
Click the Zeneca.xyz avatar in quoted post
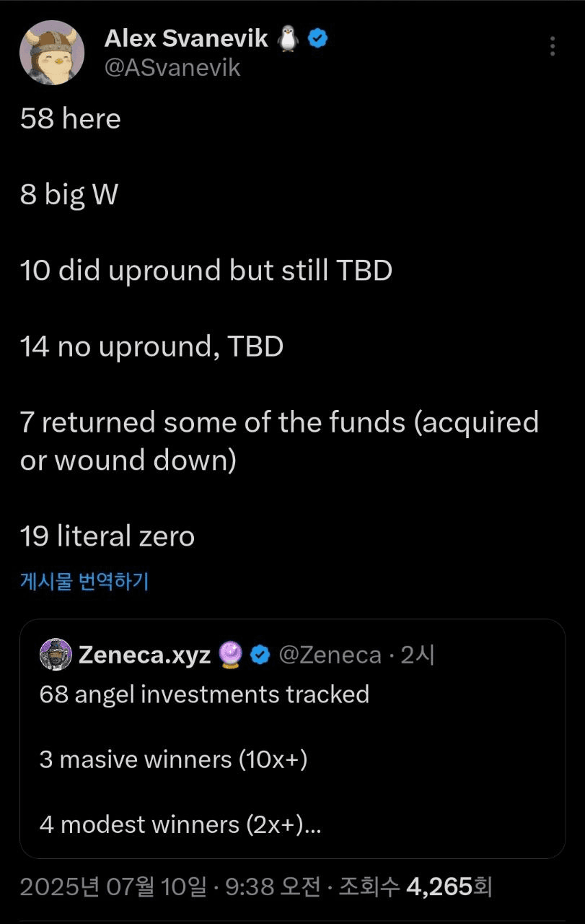click(55, 655)
